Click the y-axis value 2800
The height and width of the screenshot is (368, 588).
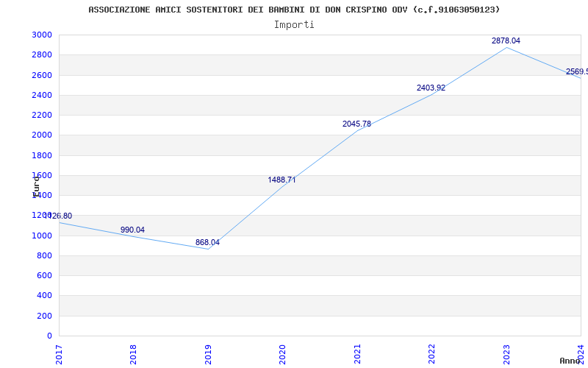click(x=42, y=54)
